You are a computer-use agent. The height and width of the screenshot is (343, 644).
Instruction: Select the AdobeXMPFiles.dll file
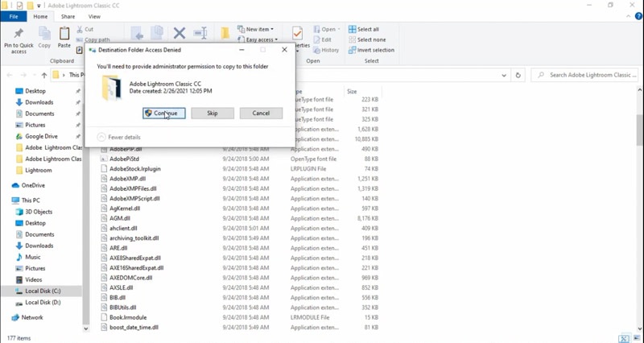point(133,188)
